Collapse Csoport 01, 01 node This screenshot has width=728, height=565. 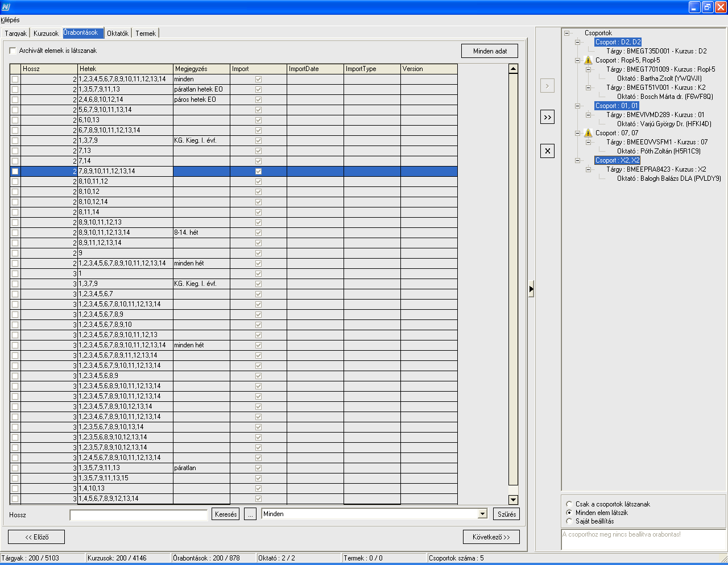577,106
